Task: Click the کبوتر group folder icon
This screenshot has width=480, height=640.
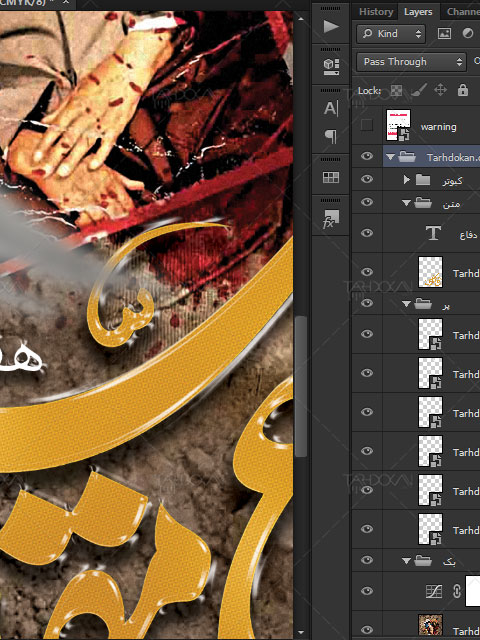Action: tap(423, 180)
